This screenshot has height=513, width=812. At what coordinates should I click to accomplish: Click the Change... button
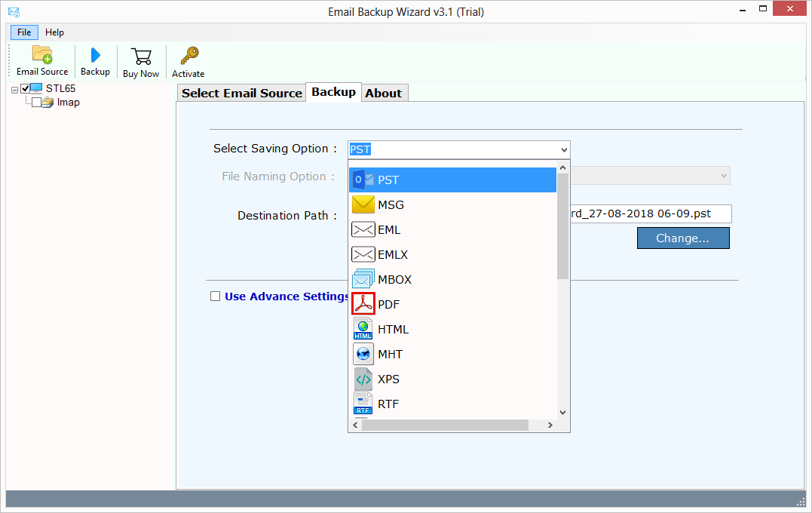pyautogui.click(x=683, y=238)
